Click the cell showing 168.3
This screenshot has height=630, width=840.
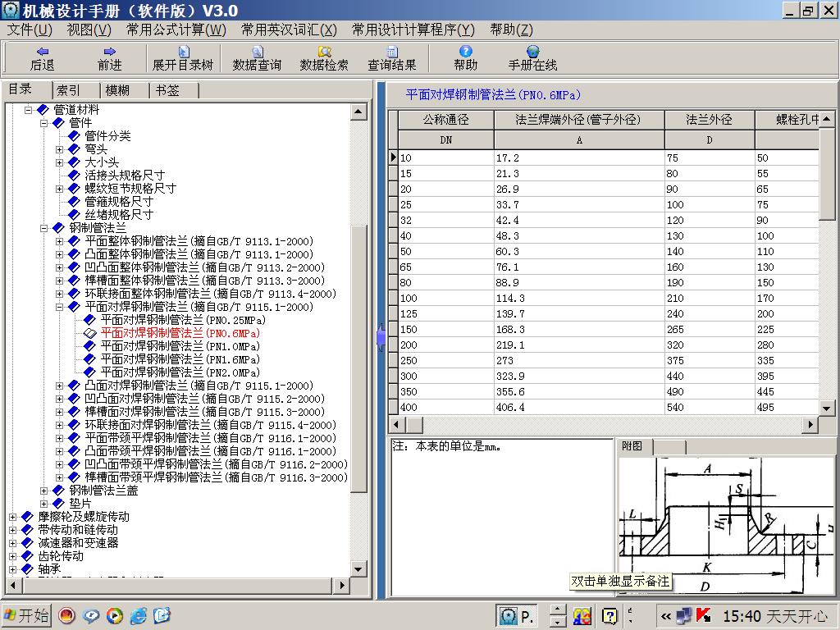[578, 329]
